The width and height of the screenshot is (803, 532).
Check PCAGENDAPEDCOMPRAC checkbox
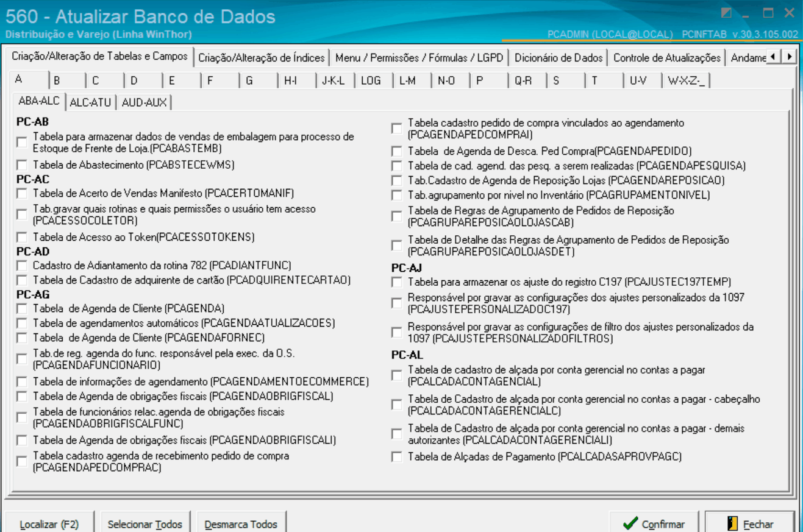click(x=22, y=461)
